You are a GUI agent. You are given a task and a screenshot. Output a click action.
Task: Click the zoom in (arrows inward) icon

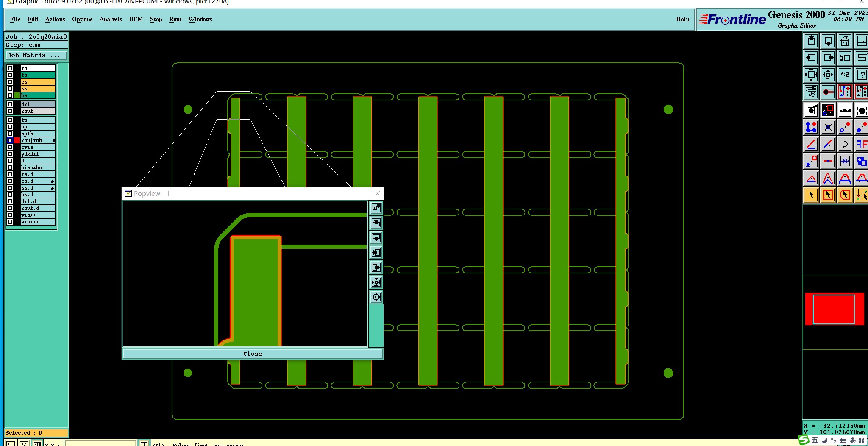click(811, 75)
